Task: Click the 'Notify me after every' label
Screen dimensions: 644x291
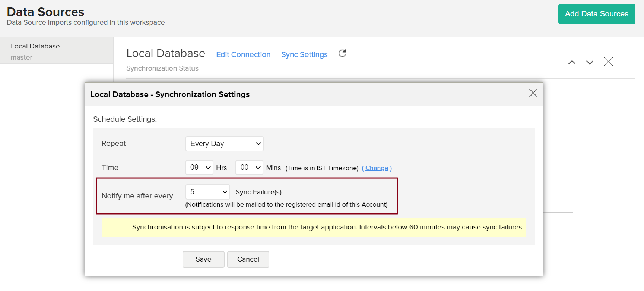Action: click(137, 196)
